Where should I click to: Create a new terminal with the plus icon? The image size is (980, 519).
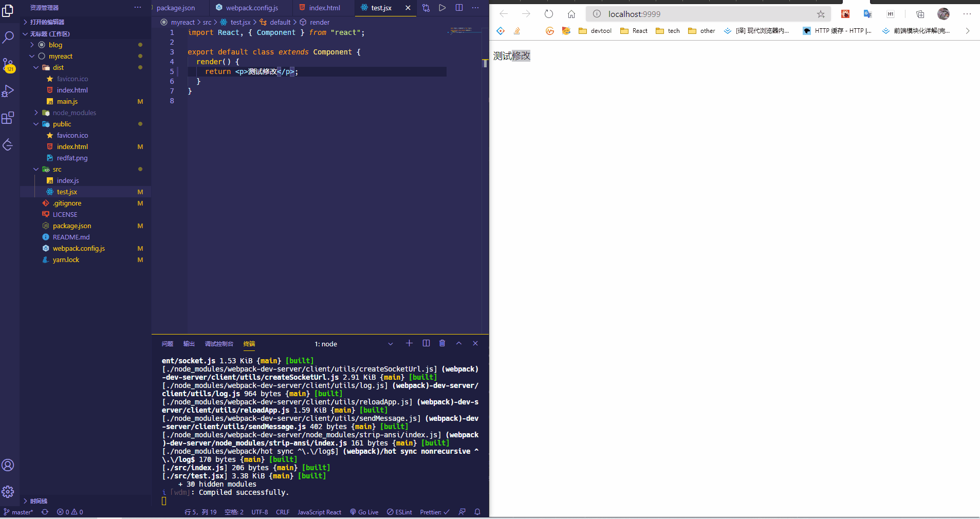409,343
